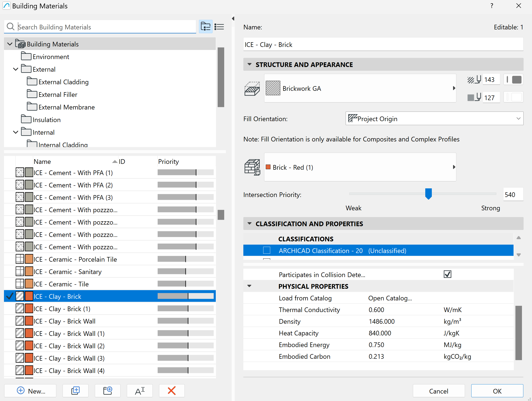Viewport: 532px width, 401px height.
Task: Click the rename icon button
Action: coord(139,391)
